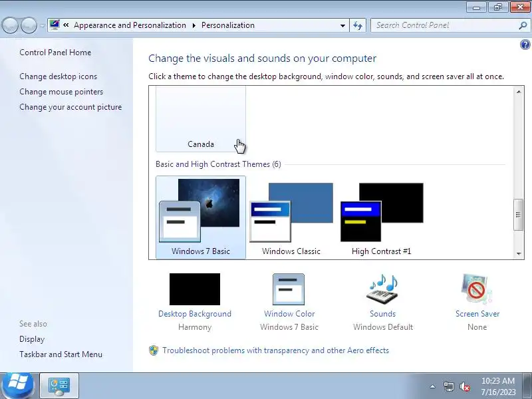Click the Desktop Background text link

(x=195, y=314)
